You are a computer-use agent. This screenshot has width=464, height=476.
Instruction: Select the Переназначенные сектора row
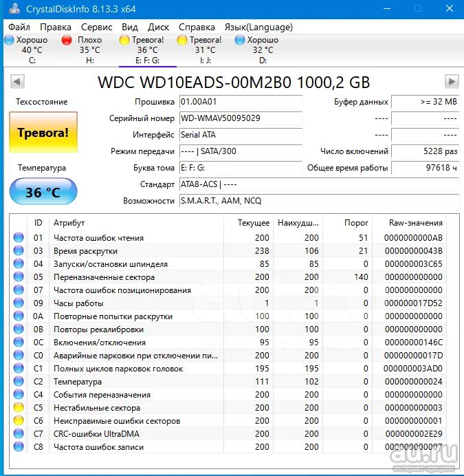228,277
